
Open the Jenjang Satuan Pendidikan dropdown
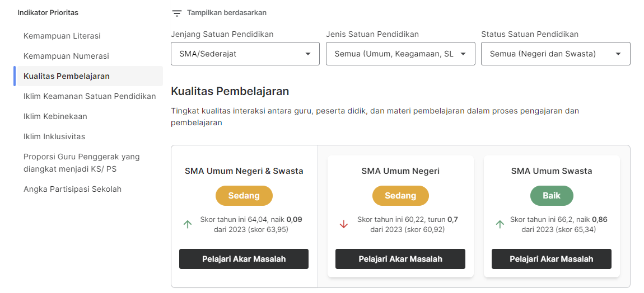245,54
